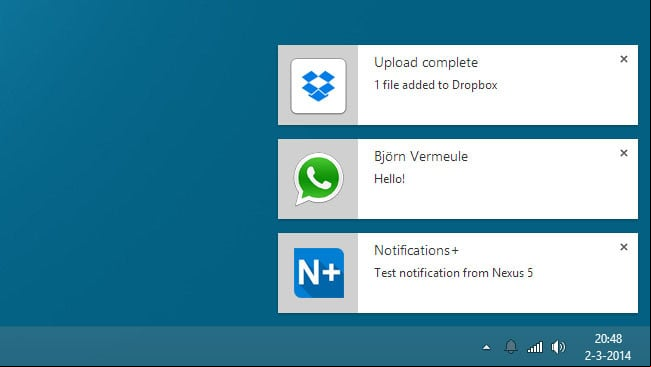Click 'Test notification from Nexus 5' text

point(453,273)
